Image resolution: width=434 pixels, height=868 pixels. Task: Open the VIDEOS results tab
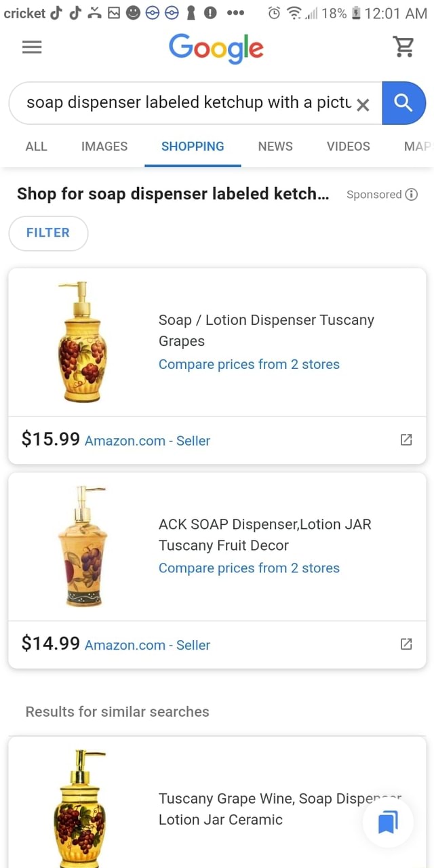click(x=348, y=146)
